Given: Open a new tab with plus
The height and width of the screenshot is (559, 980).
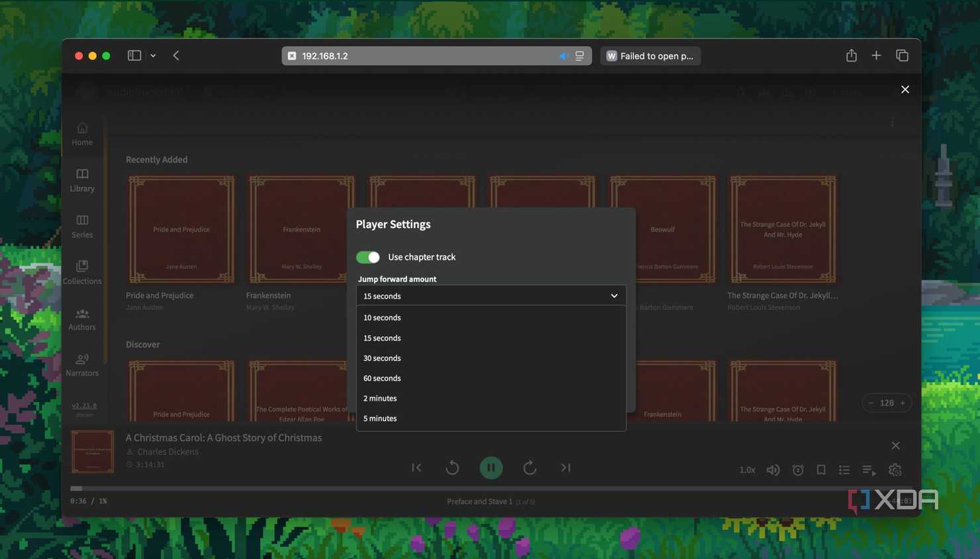Looking at the screenshot, I should pyautogui.click(x=876, y=56).
